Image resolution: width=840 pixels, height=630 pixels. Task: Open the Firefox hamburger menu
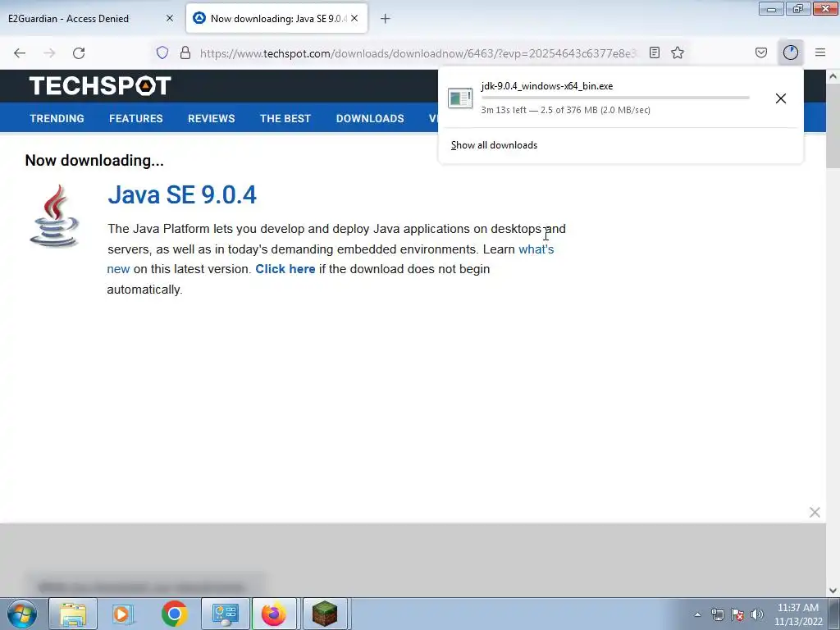pos(820,52)
